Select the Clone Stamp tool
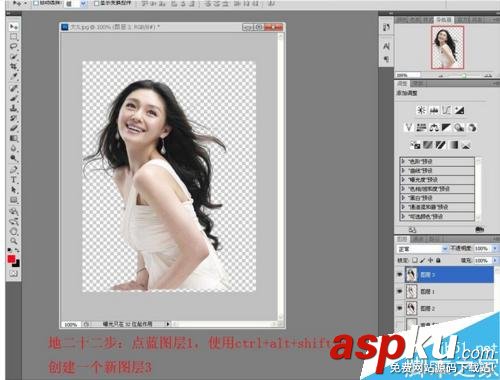This screenshot has height=380, width=500. [14, 108]
